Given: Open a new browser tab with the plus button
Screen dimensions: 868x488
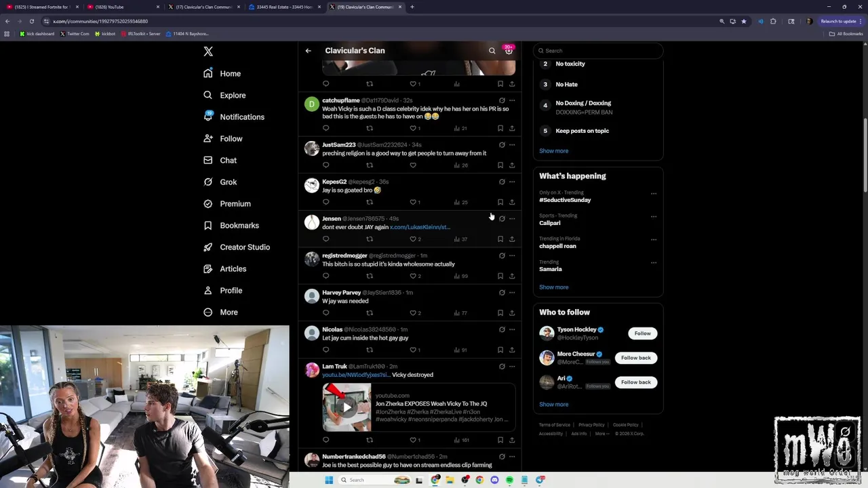Looking at the screenshot, I should (x=412, y=7).
